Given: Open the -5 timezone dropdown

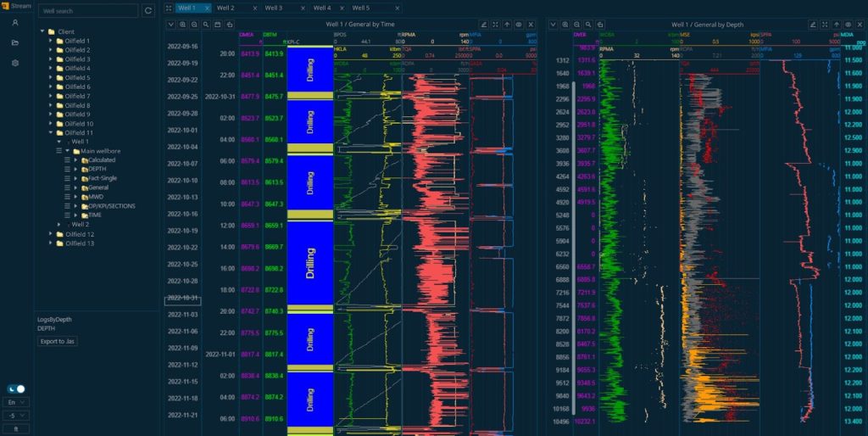Looking at the screenshot, I should point(16,416).
